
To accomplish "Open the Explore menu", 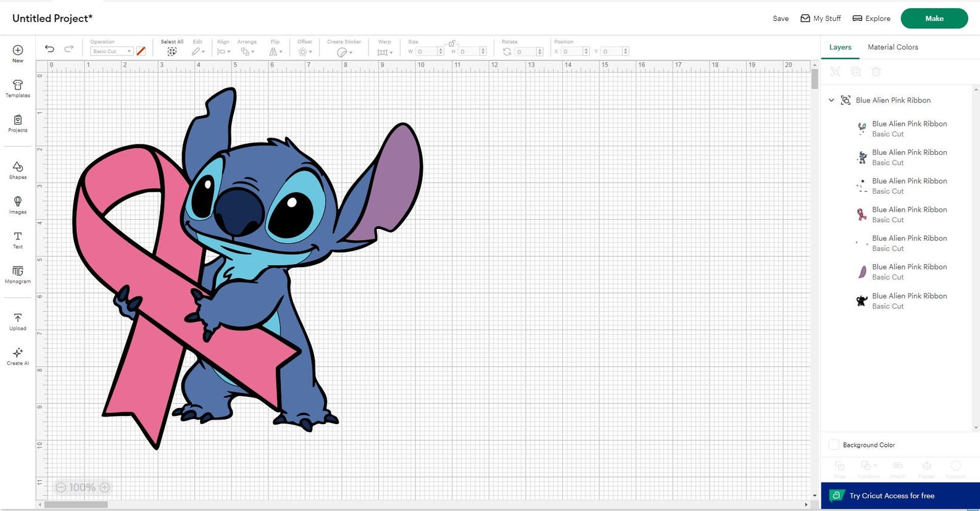I will pos(871,19).
